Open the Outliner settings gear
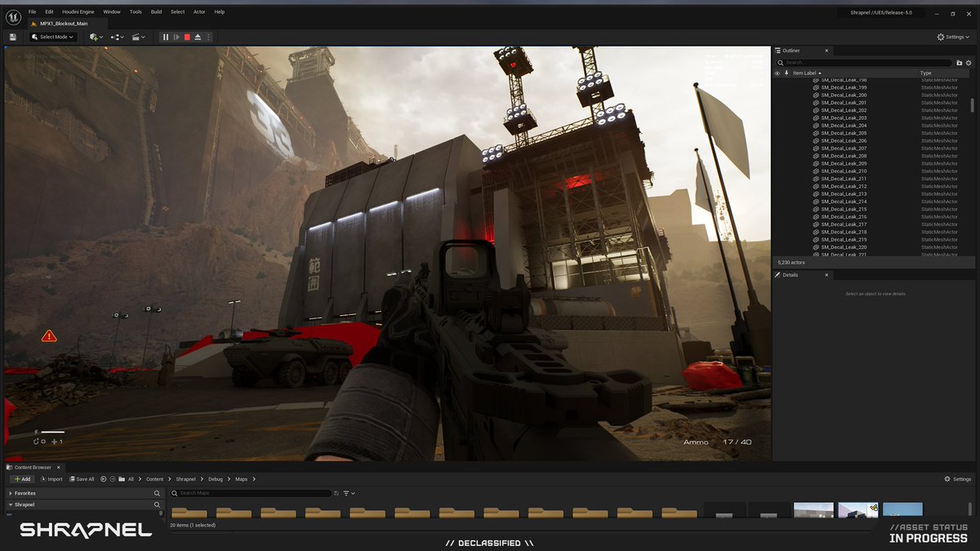This screenshot has width=980, height=551. 969,63
